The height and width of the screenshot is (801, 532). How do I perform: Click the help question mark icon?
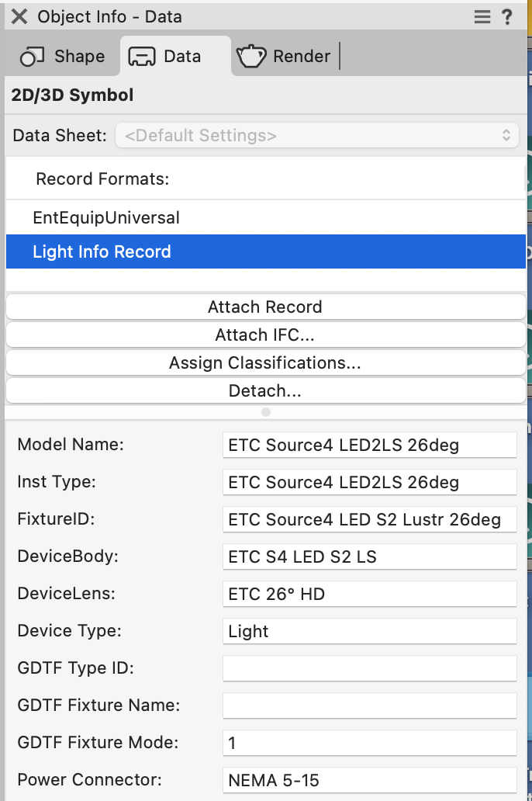507,17
